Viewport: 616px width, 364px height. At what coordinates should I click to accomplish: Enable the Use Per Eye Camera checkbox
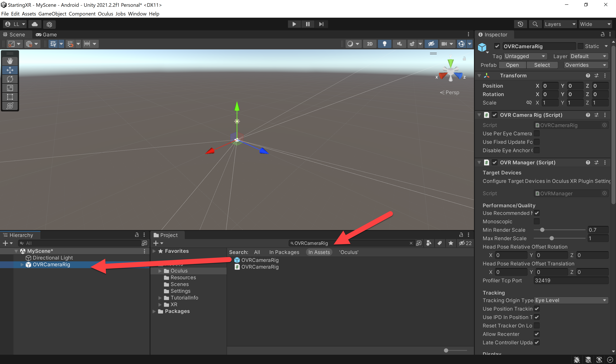coord(536,133)
